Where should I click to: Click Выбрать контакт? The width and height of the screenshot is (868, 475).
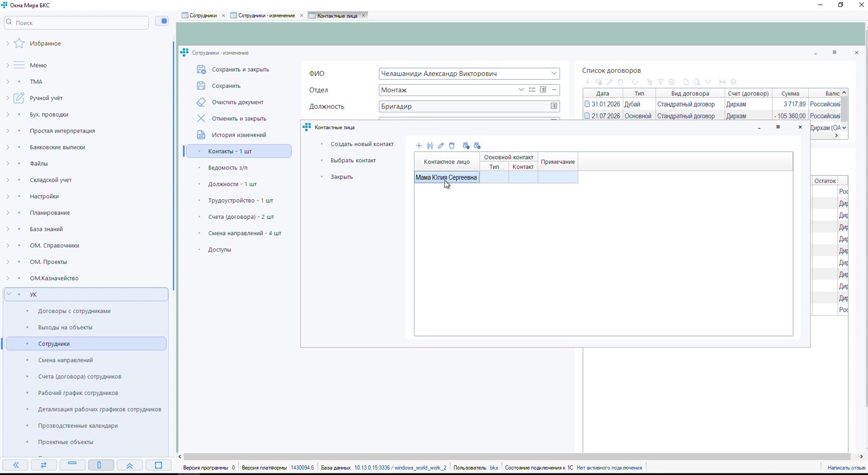click(x=353, y=161)
